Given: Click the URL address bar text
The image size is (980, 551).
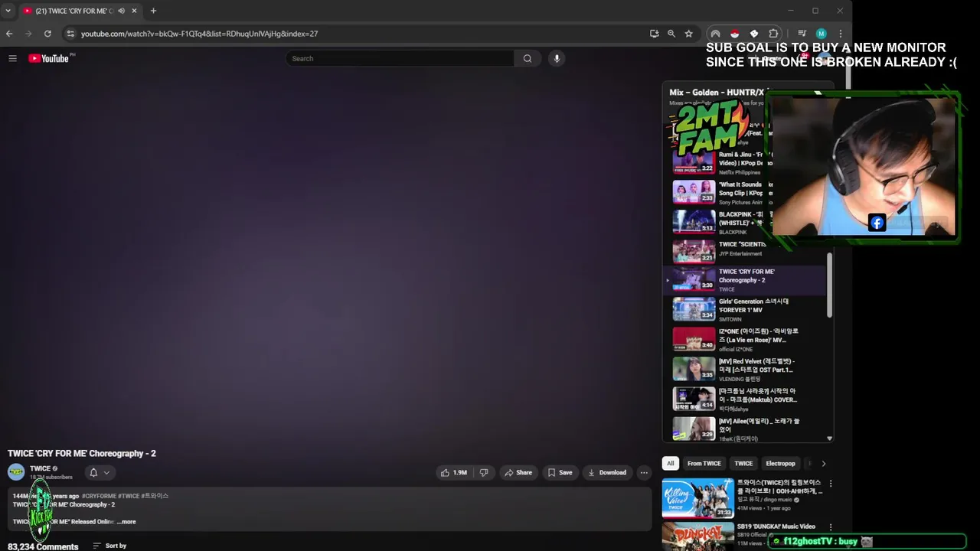Looking at the screenshot, I should [x=199, y=34].
